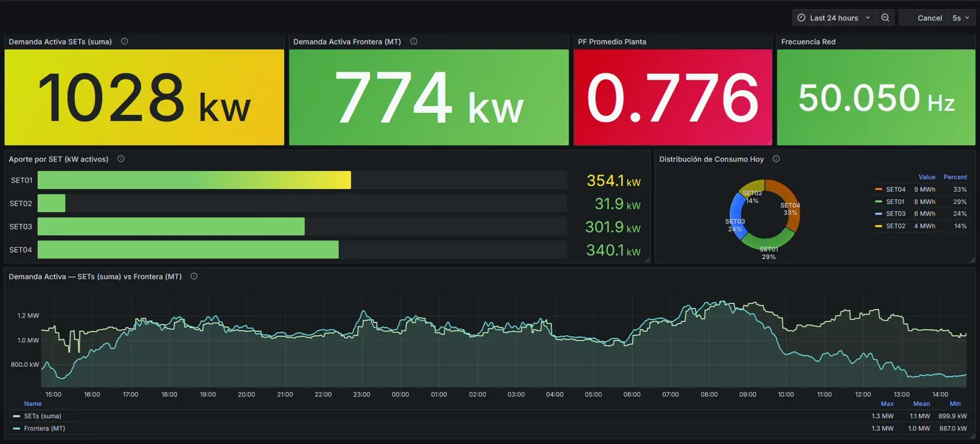The image size is (980, 444).
Task: Open the 5s refresh interval dropdown
Action: tap(960, 18)
